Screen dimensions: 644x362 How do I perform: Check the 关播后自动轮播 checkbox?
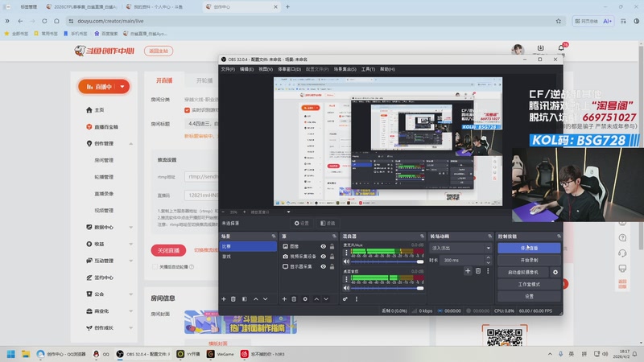click(x=155, y=267)
